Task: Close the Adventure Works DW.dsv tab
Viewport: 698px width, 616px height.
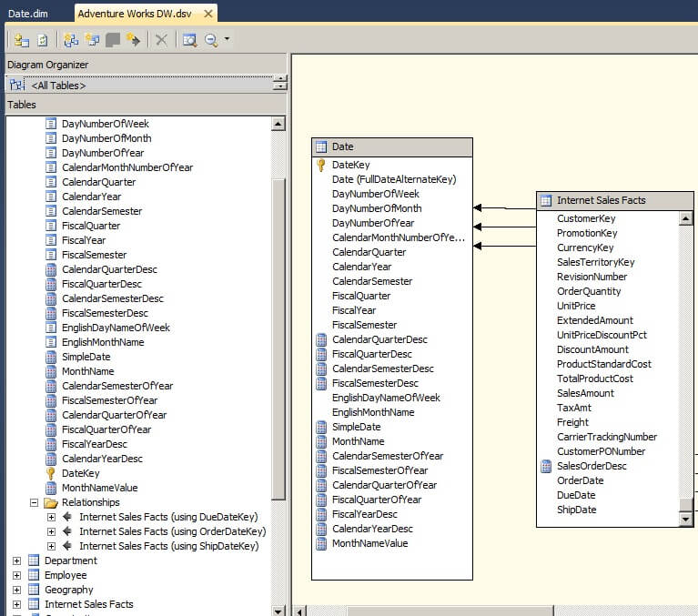Action: click(207, 14)
